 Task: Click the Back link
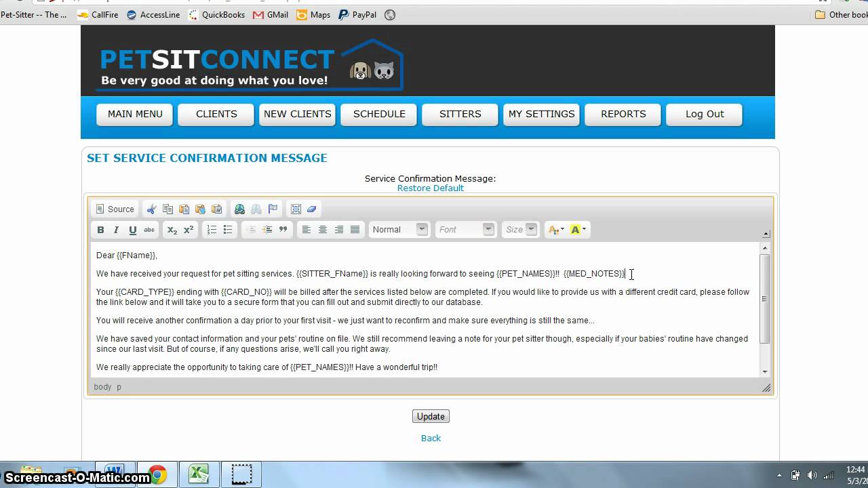(x=431, y=439)
